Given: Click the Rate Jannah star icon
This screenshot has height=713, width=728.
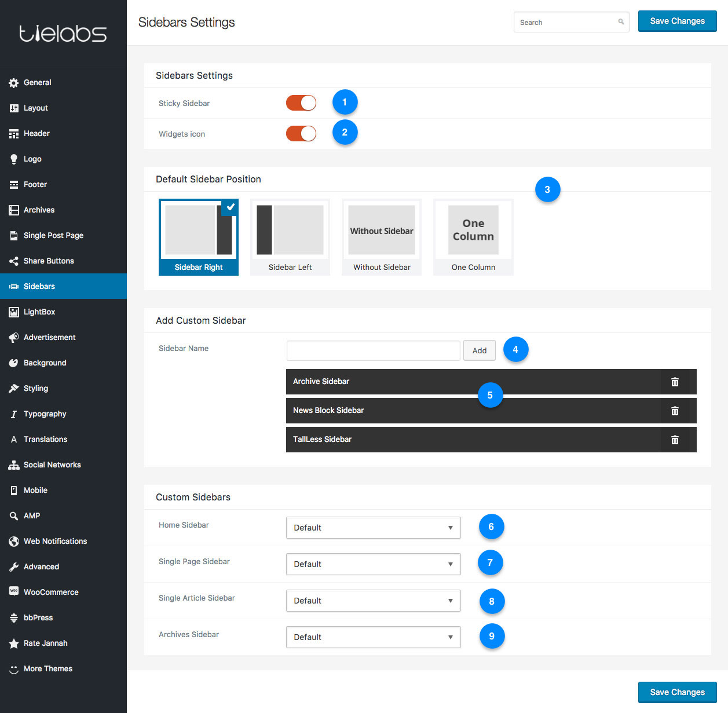Looking at the screenshot, I should point(14,643).
